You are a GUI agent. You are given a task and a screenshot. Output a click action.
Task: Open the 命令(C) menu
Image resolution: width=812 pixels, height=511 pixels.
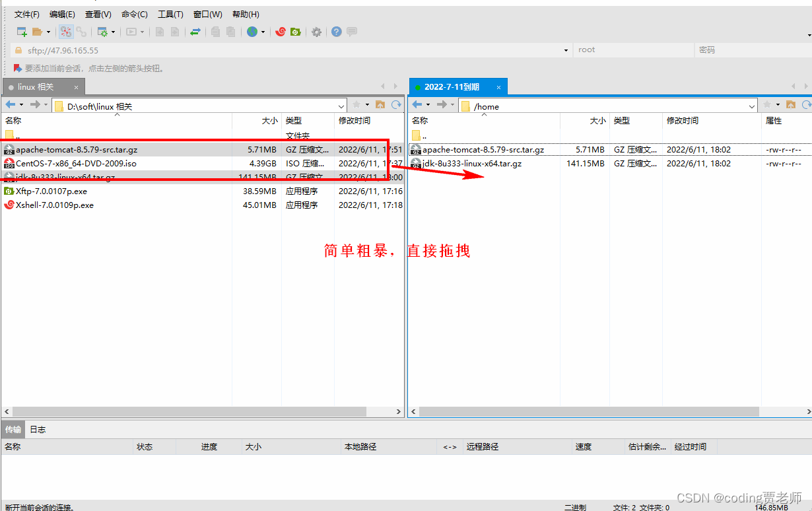[135, 15]
